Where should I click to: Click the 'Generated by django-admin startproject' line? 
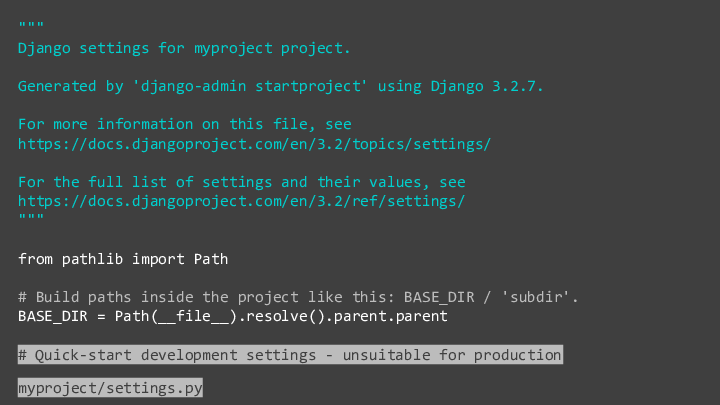point(281,86)
